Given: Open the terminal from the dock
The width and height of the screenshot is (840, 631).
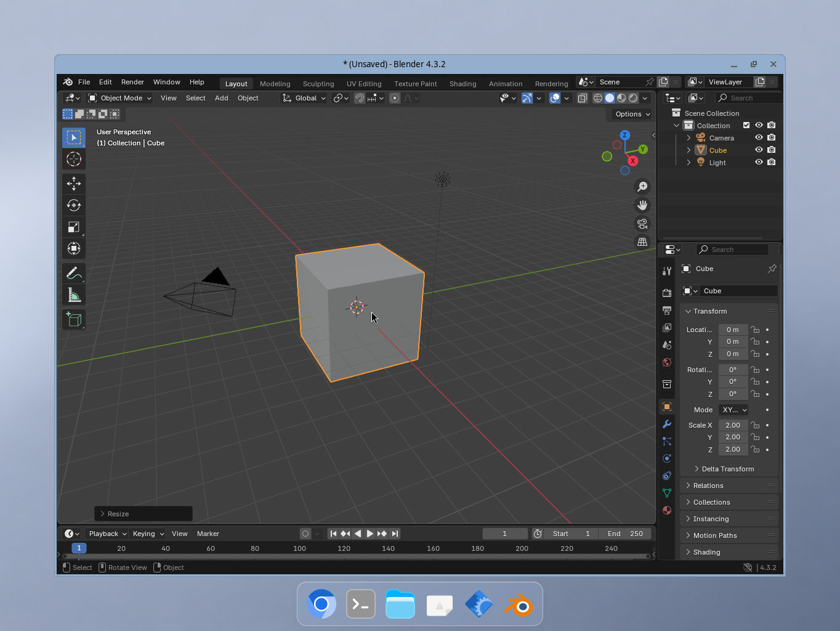Looking at the screenshot, I should [x=361, y=605].
